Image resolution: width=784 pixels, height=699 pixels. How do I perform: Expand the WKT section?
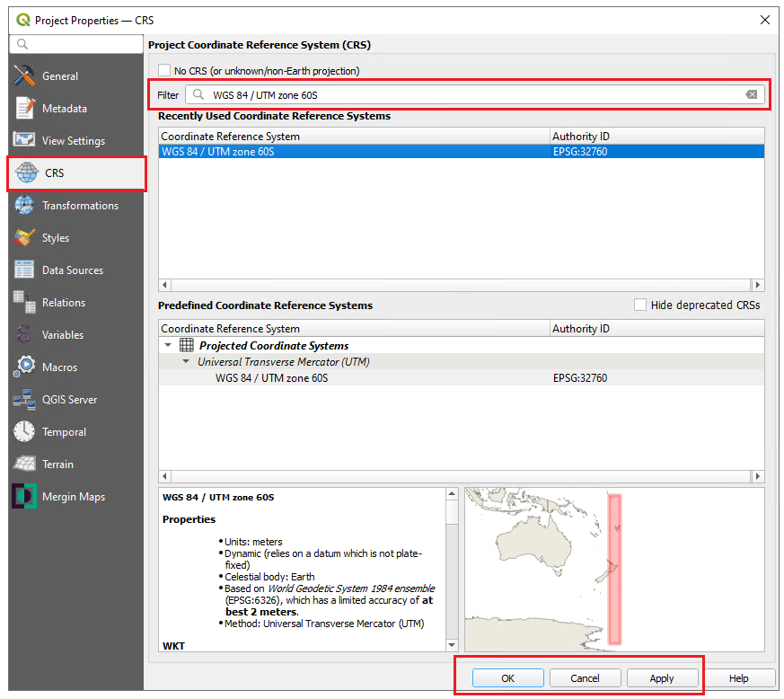pyautogui.click(x=175, y=645)
